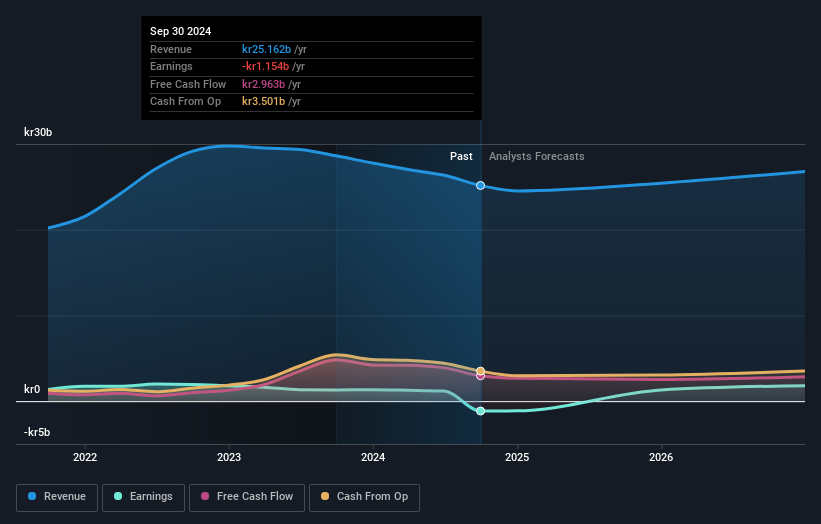821x524 pixels.
Task: Click the Free Cash Flow label in tooltip
Action: [x=188, y=84]
